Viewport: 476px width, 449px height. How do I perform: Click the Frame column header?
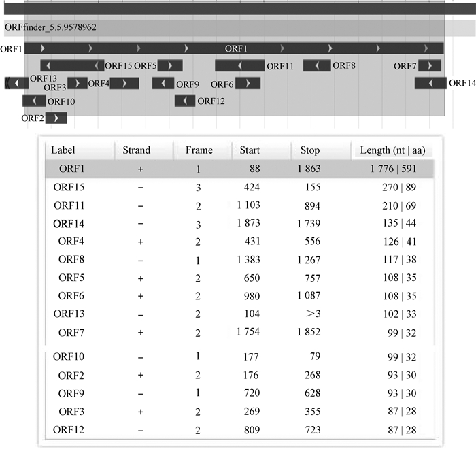[199, 150]
